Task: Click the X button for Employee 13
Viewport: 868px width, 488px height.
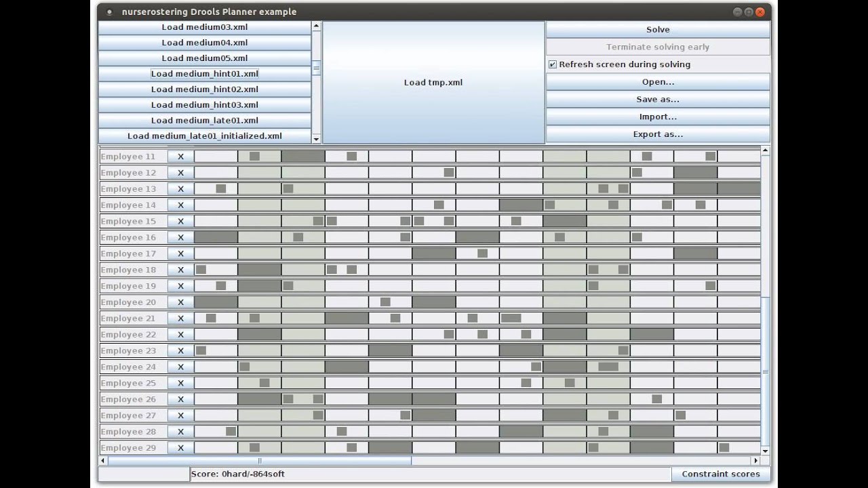Action: click(180, 189)
